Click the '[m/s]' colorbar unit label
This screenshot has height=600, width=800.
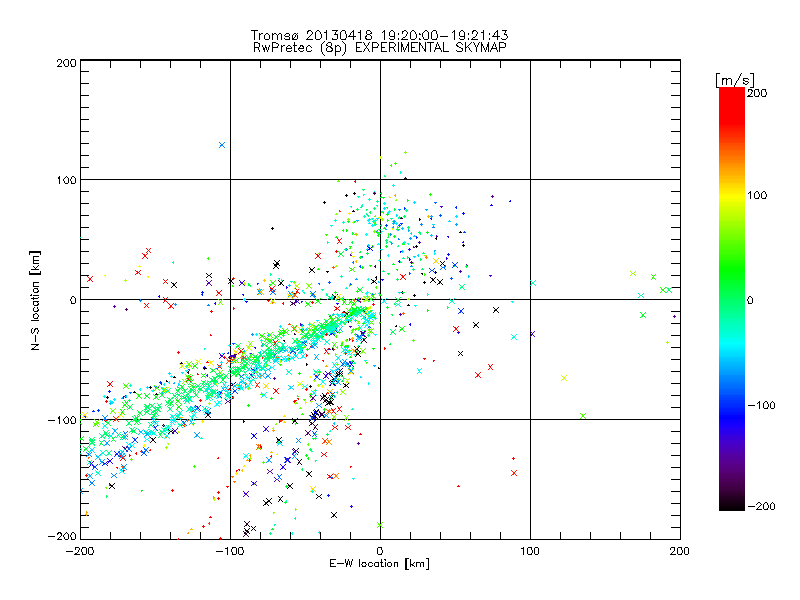[735, 80]
